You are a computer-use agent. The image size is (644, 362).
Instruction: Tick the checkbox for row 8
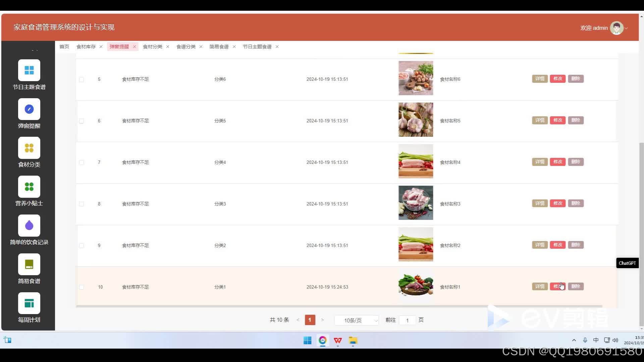tap(82, 204)
